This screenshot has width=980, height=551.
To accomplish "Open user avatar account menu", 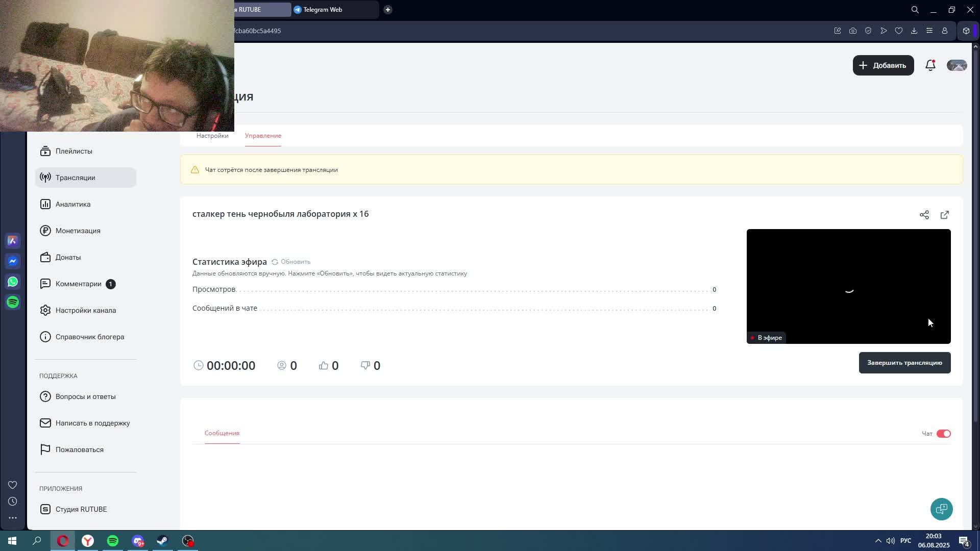I will (x=957, y=65).
